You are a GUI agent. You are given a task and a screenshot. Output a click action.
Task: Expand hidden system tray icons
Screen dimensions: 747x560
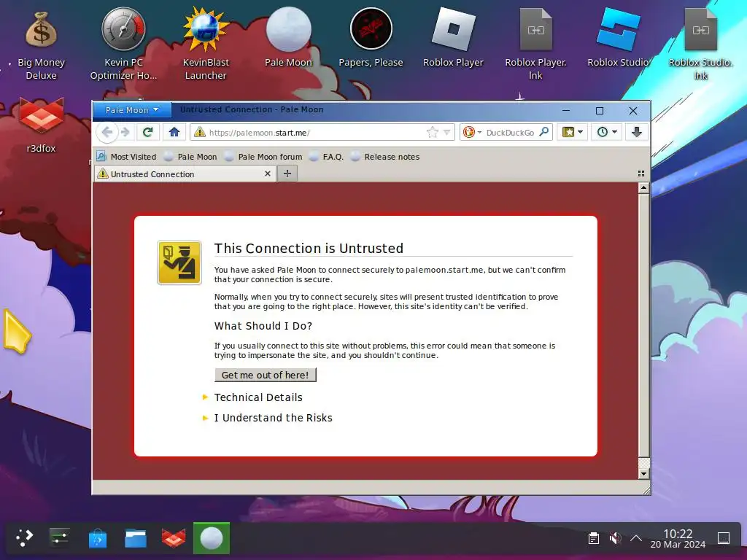636,538
